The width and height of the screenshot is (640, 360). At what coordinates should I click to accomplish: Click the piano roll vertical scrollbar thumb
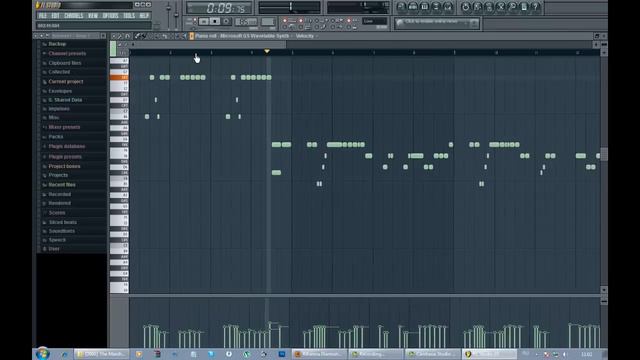604,154
